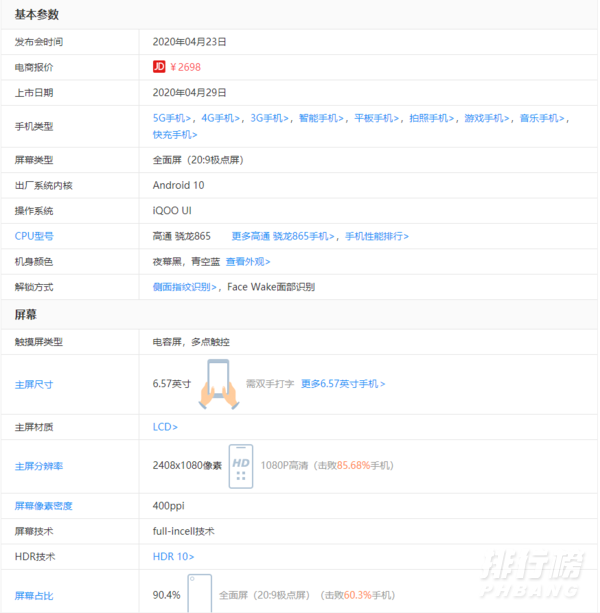Open the LCD screen material link

coord(165,427)
